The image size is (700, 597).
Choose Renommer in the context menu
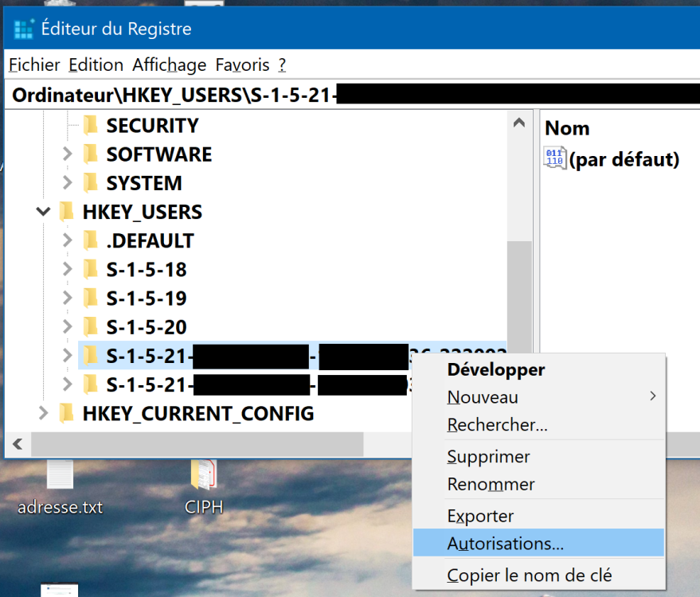coord(538,484)
